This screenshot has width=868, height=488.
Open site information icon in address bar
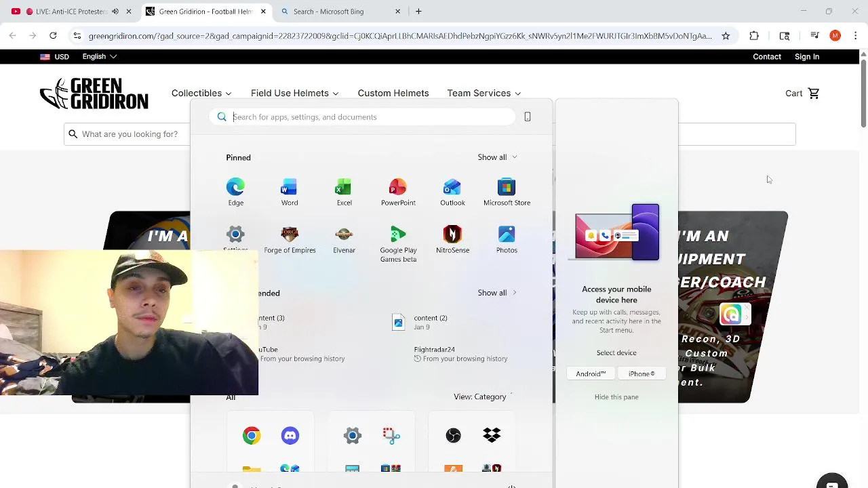pyautogui.click(x=77, y=36)
